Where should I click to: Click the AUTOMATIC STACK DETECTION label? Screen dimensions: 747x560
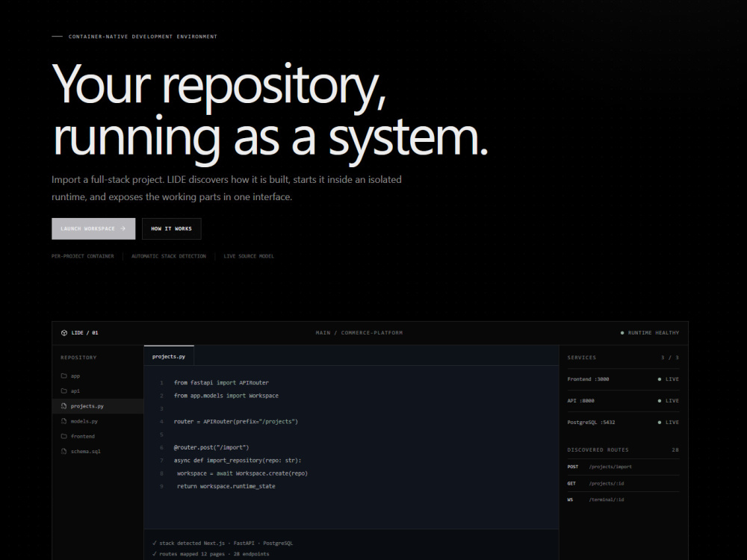(x=169, y=256)
